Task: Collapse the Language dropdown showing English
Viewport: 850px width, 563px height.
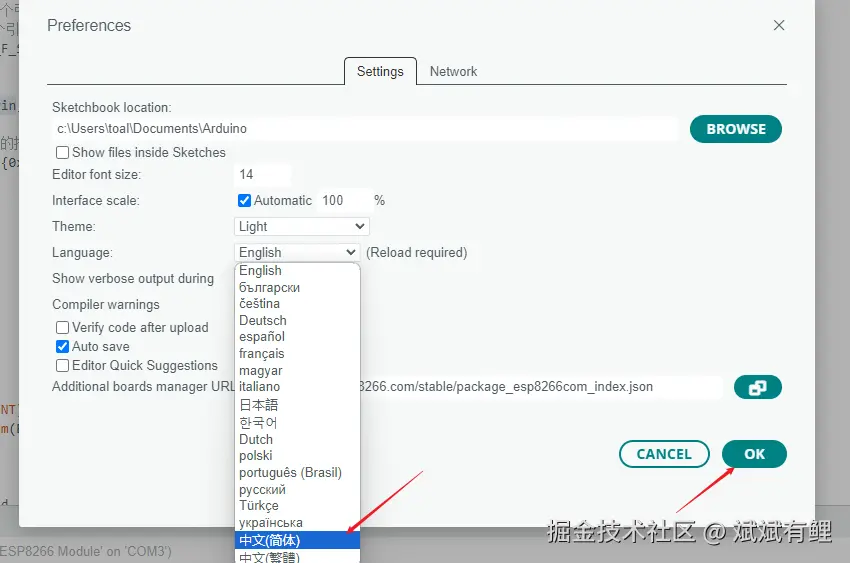Action: [297, 253]
